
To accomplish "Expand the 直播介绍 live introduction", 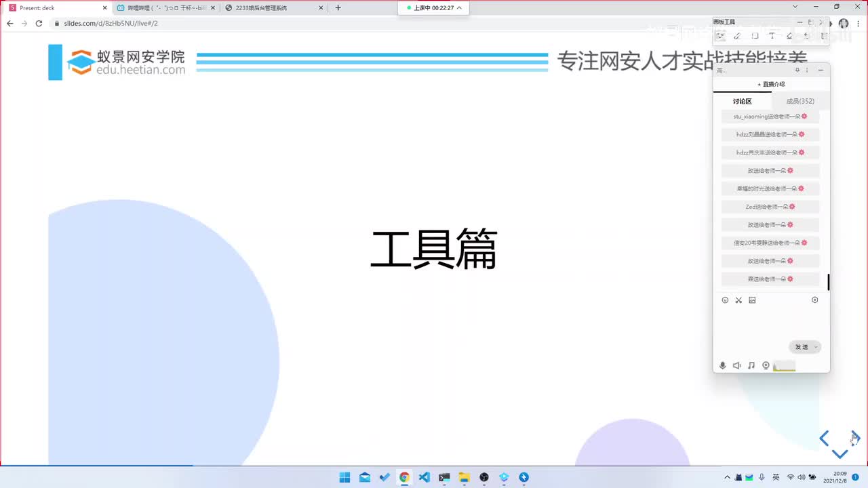I will click(x=771, y=84).
